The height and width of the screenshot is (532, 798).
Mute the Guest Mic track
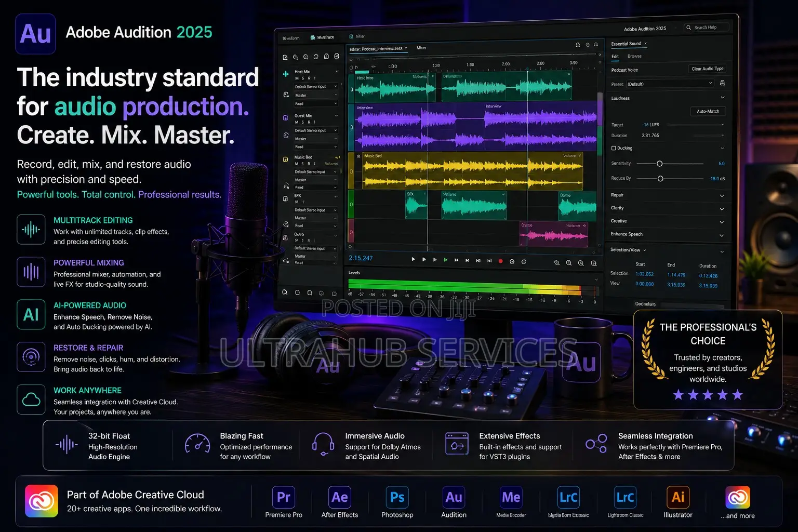(297, 123)
